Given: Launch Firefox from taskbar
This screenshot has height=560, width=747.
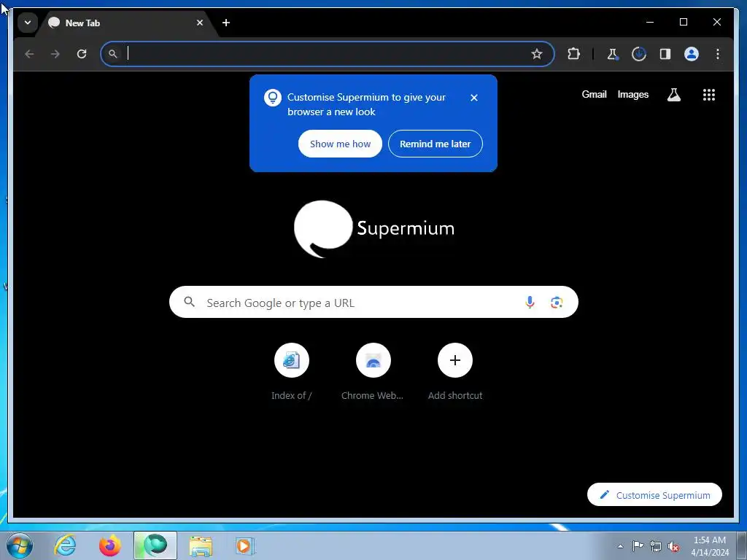Looking at the screenshot, I should [x=110, y=545].
